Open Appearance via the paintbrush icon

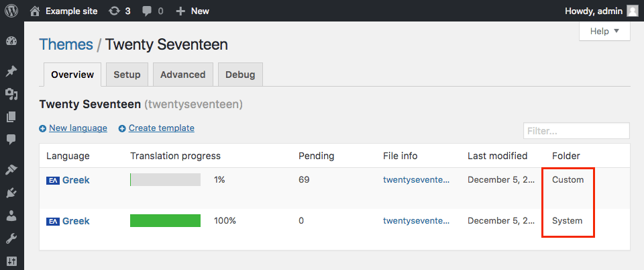(11, 170)
